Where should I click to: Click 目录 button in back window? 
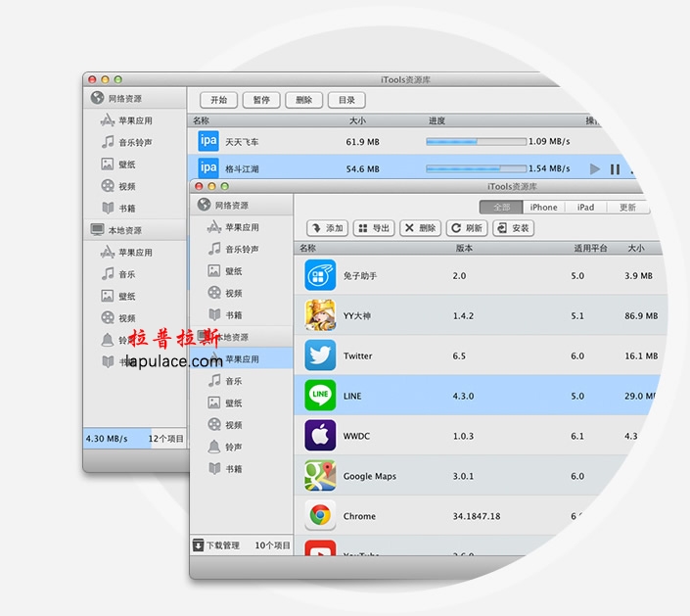tap(346, 100)
